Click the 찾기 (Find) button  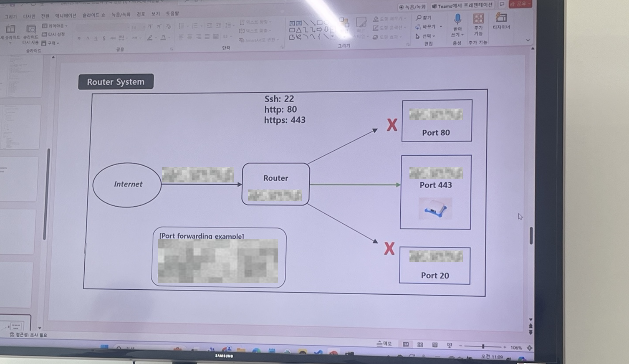(424, 18)
